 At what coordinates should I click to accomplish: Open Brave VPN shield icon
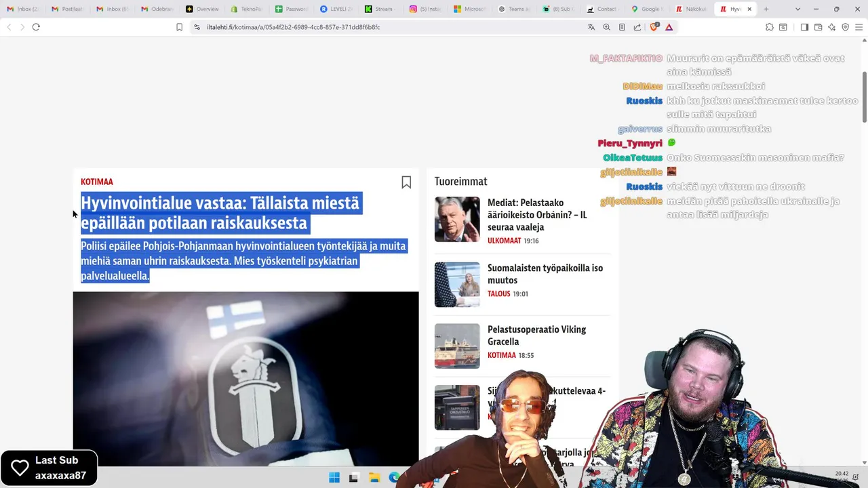point(845,27)
